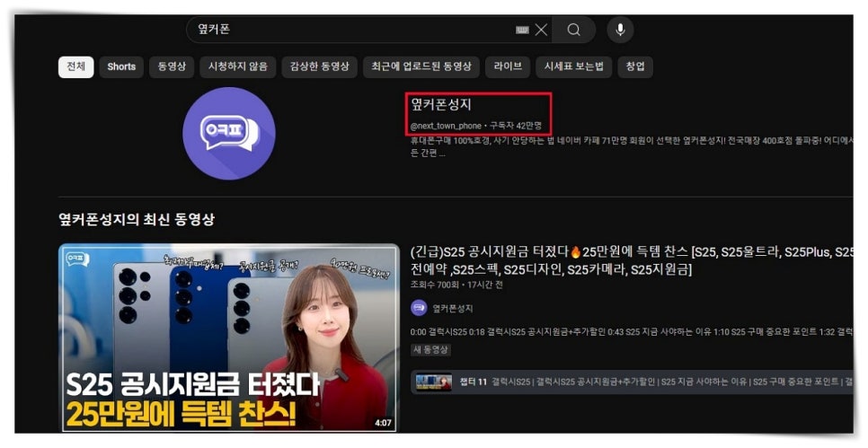The width and height of the screenshot is (868, 448).
Task: Select the 창업 filter chip
Action: [635, 67]
